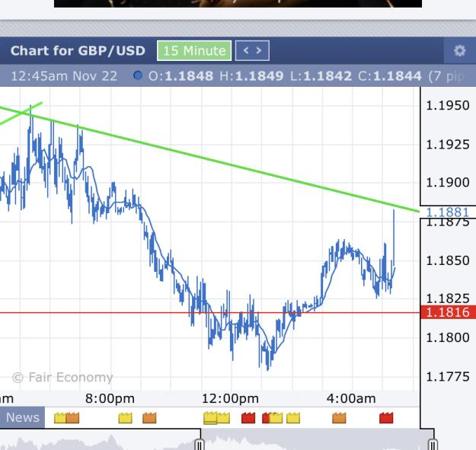Click the 1.1850 price axis label
Viewport: 476px width, 450px height.
(x=448, y=260)
